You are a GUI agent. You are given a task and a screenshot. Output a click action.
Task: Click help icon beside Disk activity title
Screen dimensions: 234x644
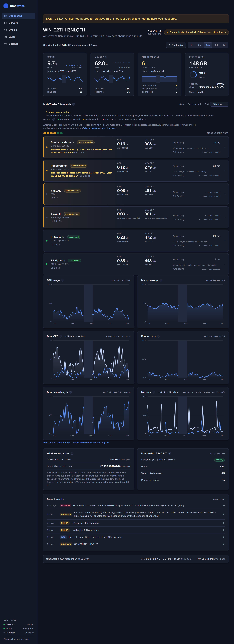click(158, 336)
